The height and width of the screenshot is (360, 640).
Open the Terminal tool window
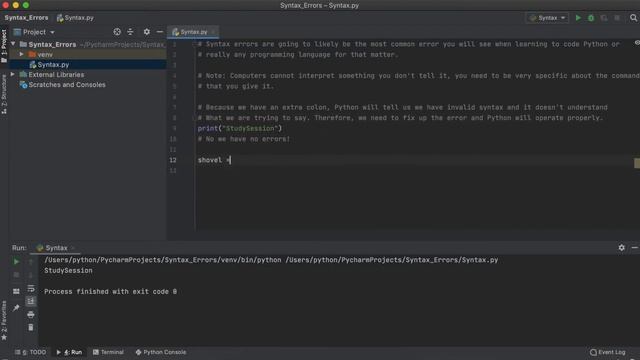pos(108,352)
